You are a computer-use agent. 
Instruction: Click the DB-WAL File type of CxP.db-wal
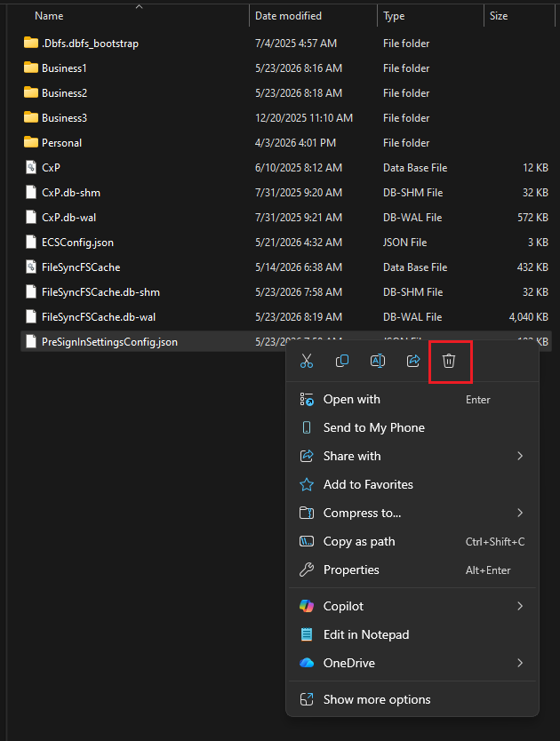(x=412, y=217)
